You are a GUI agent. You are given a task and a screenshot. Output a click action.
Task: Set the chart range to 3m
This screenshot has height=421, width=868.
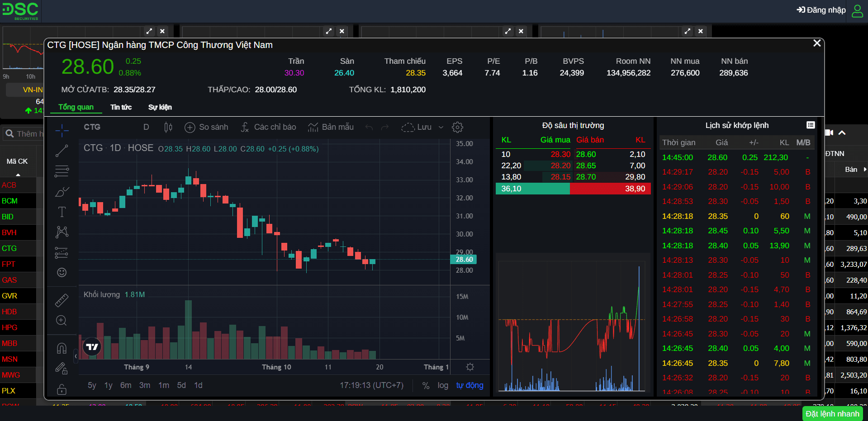click(x=145, y=385)
